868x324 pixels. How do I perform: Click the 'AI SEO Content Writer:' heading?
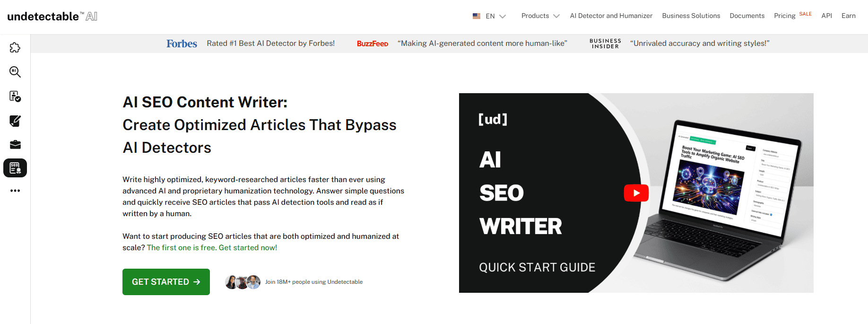[205, 102]
